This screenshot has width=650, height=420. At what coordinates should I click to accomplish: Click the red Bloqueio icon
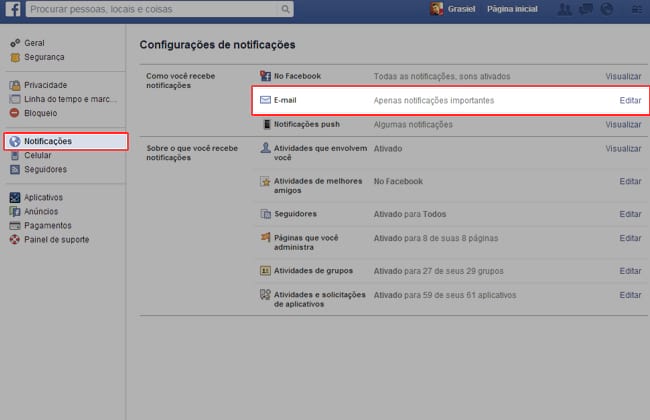[15, 113]
